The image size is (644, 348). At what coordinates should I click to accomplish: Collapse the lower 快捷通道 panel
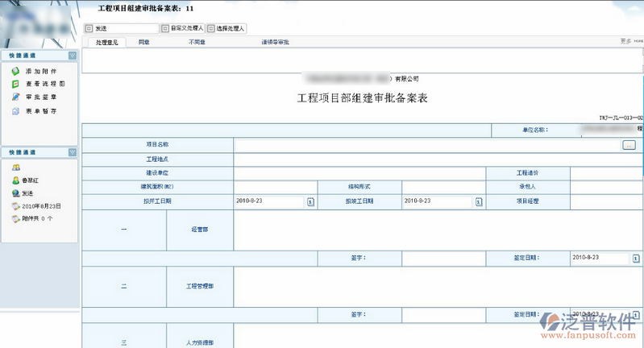[73, 151]
